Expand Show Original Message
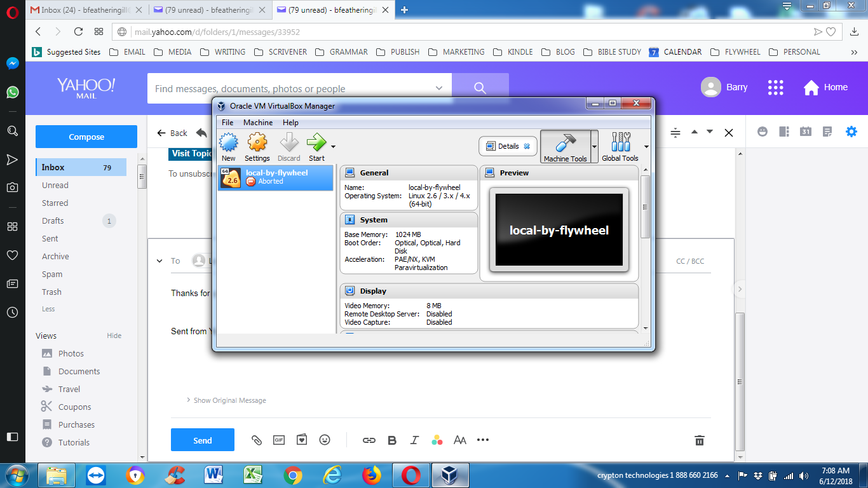Screen dimensions: 868x488 (x=227, y=400)
